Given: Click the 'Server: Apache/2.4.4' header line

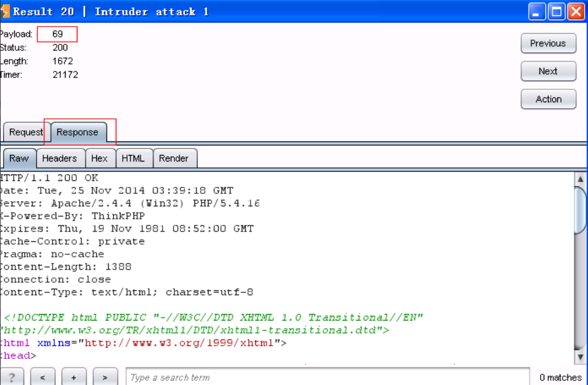Looking at the screenshot, I should (130, 203).
